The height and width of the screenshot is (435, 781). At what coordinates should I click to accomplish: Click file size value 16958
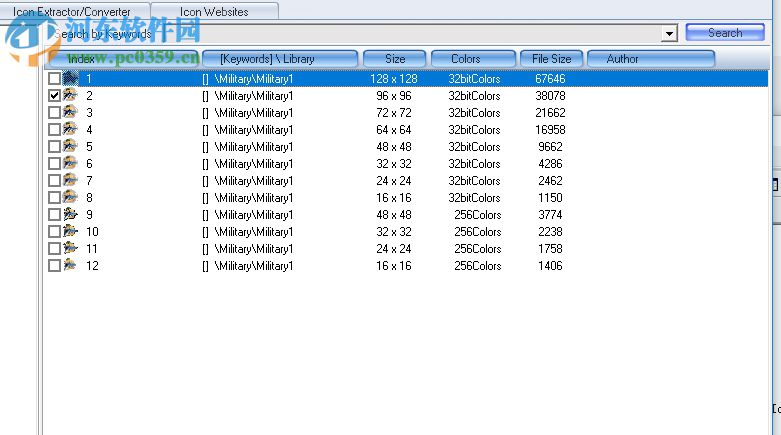550,130
